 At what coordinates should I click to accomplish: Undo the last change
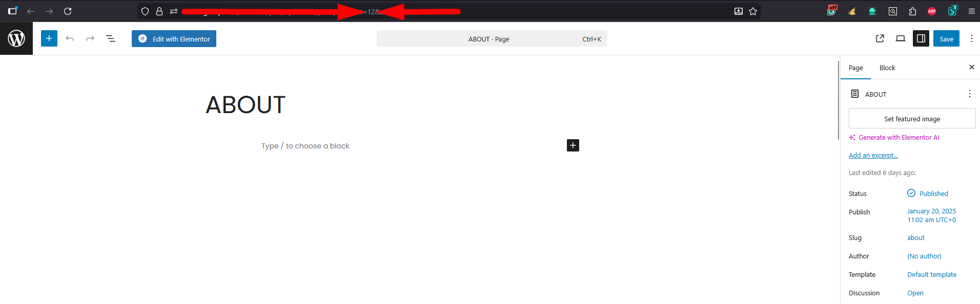coord(70,38)
